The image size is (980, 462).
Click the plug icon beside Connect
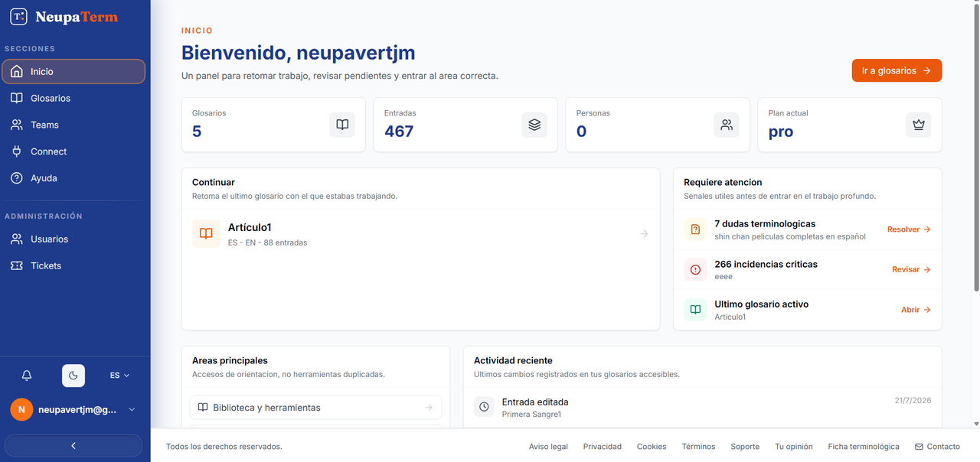coord(17,151)
